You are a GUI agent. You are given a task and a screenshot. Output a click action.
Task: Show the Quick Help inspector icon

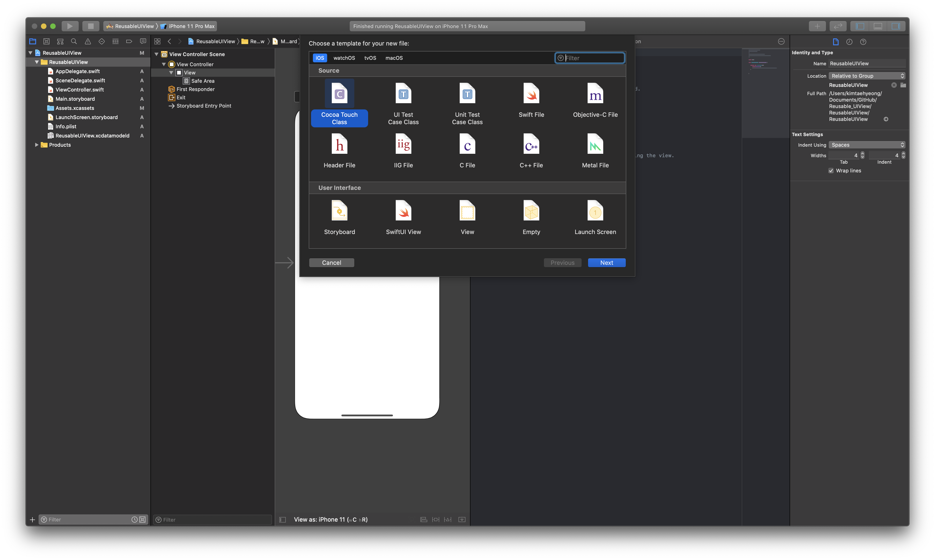pyautogui.click(x=863, y=42)
